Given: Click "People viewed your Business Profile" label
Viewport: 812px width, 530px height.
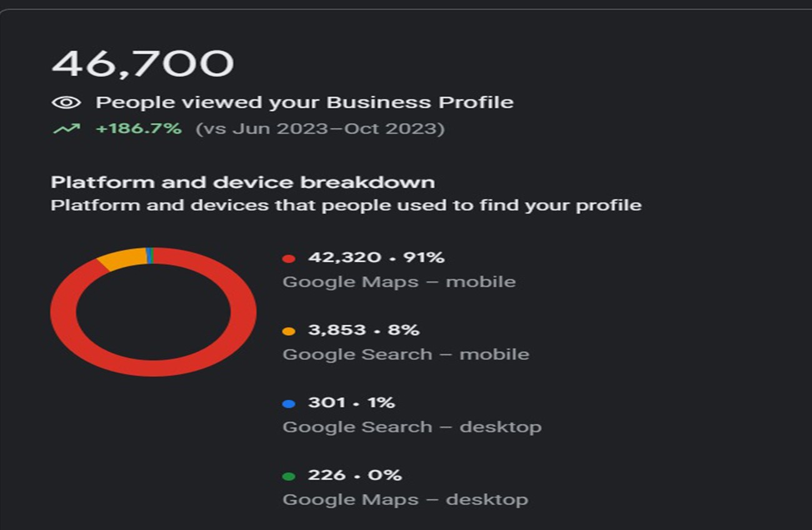Looking at the screenshot, I should pos(304,102).
